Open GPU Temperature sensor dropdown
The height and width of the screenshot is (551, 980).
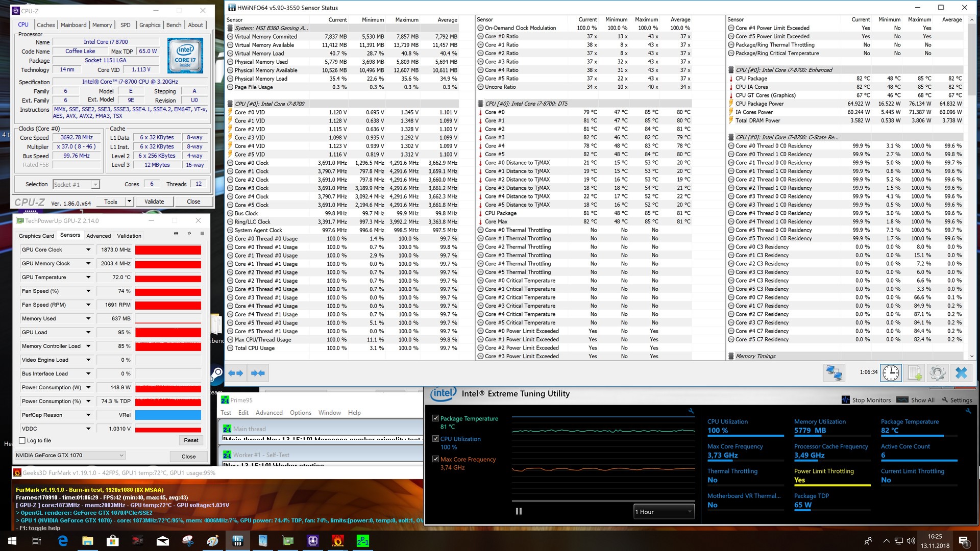(x=88, y=277)
